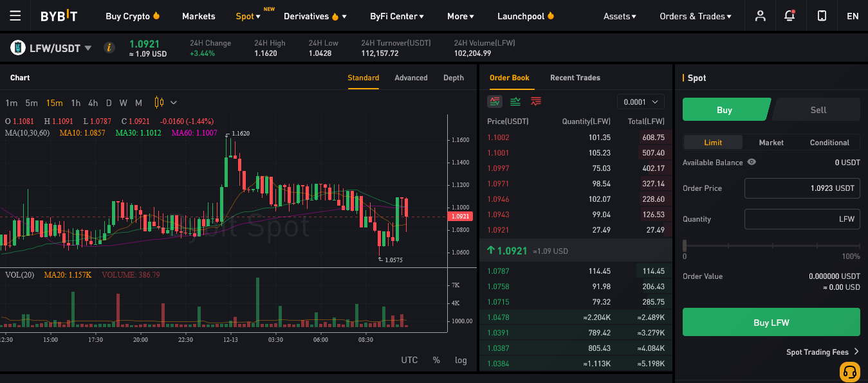This screenshot has height=383, width=868.
Task: Open Markets page
Action: (199, 16)
